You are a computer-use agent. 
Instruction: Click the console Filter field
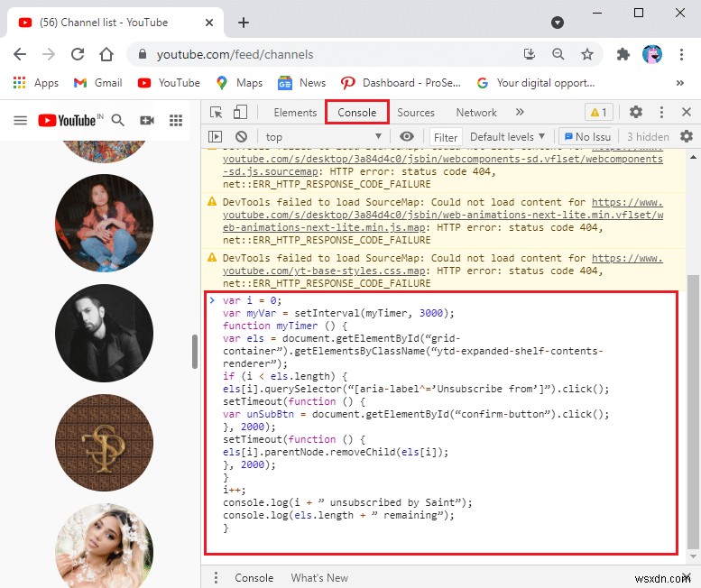coord(446,137)
